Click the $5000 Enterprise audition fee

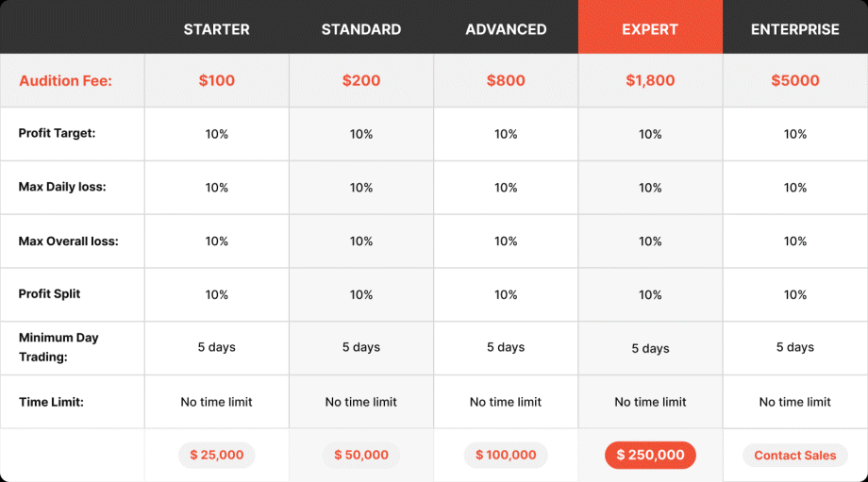[795, 81]
